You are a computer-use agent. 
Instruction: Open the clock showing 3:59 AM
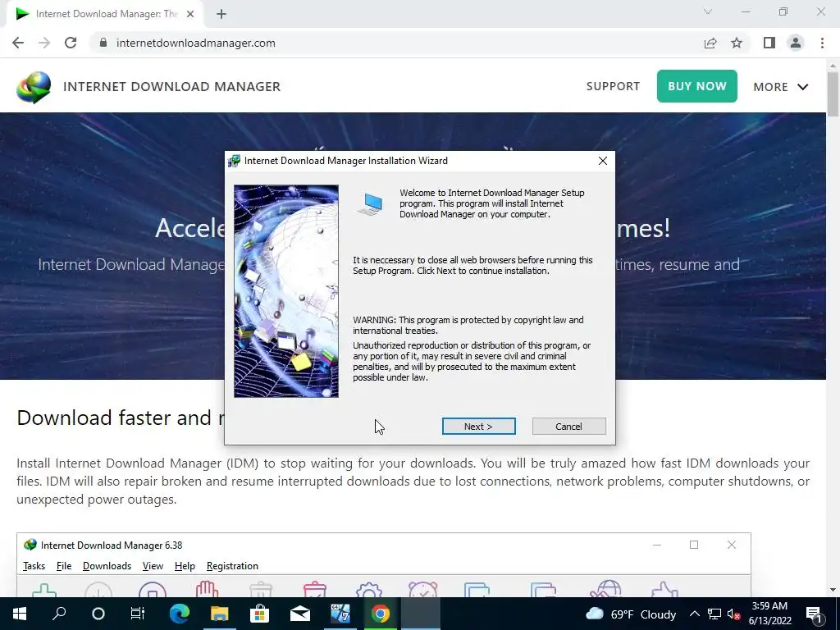(769, 614)
